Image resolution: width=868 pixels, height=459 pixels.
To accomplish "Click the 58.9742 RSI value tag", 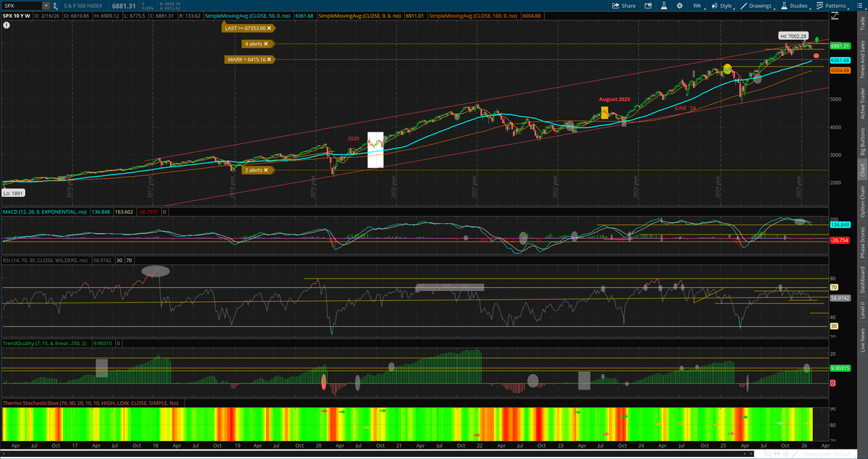I will pos(839,298).
